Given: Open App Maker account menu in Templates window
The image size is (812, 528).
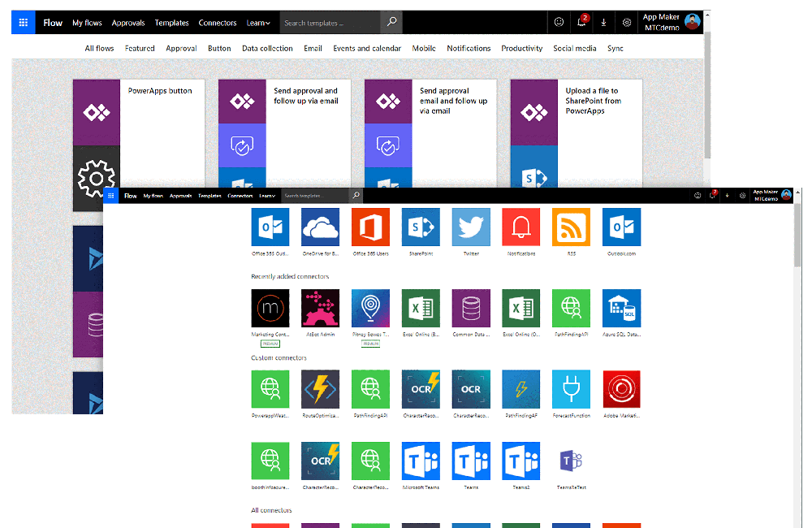Looking at the screenshot, I should 672,22.
